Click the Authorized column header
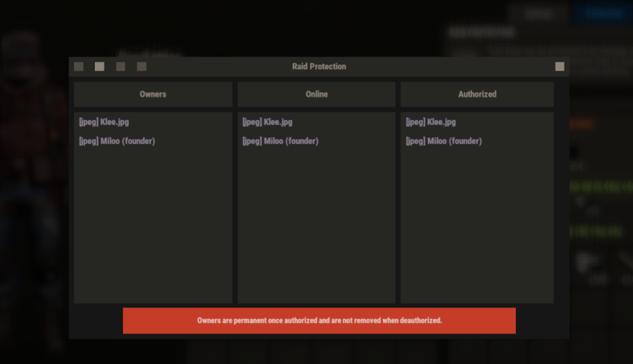Image resolution: width=633 pixels, height=364 pixels. (477, 94)
